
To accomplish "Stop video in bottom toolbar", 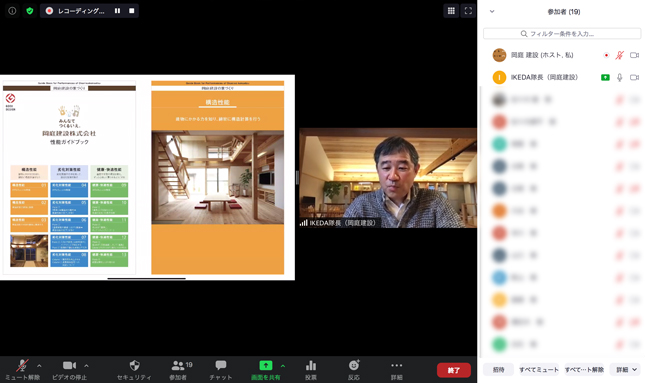I will coord(69,370).
